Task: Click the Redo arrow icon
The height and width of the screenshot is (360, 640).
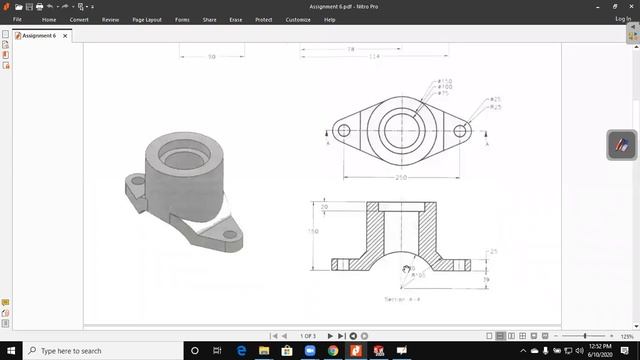Action: pos(65,6)
